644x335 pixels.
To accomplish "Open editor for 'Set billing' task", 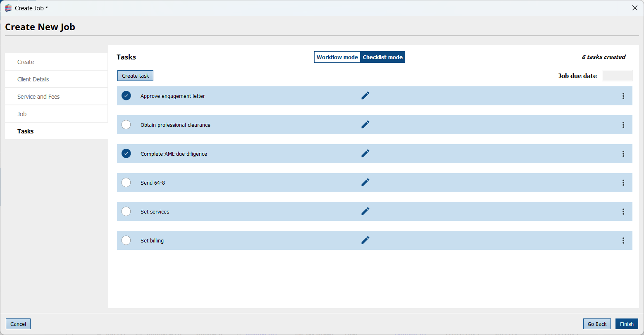I will click(x=365, y=240).
